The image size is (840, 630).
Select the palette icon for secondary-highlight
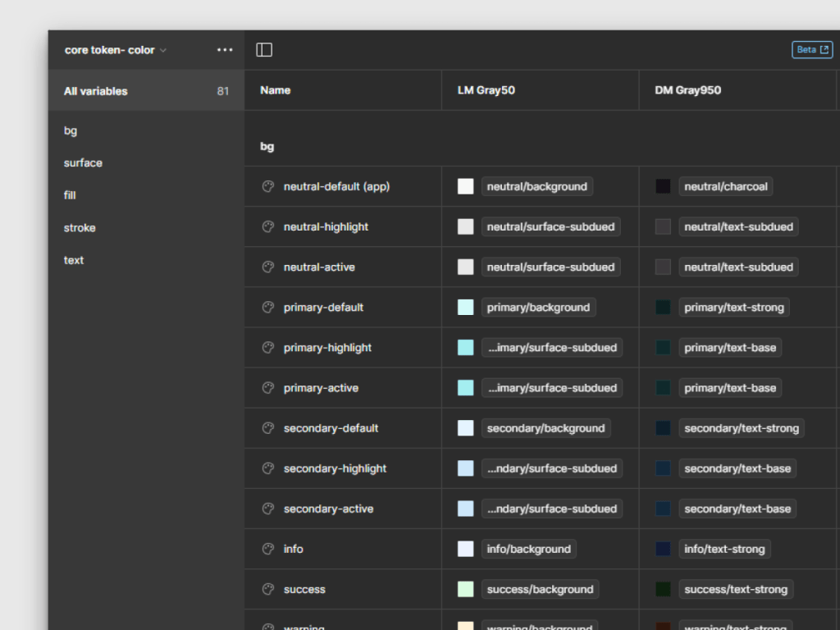pos(267,468)
